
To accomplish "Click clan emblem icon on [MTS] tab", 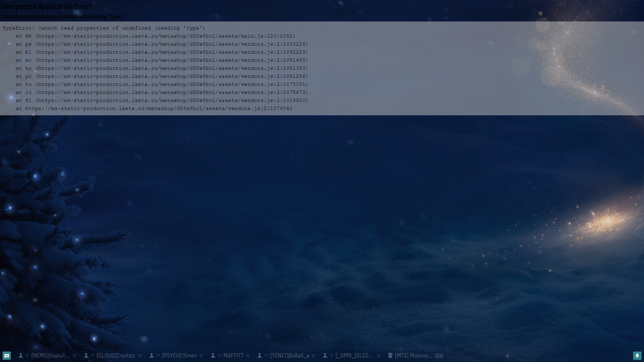I will point(390,355).
